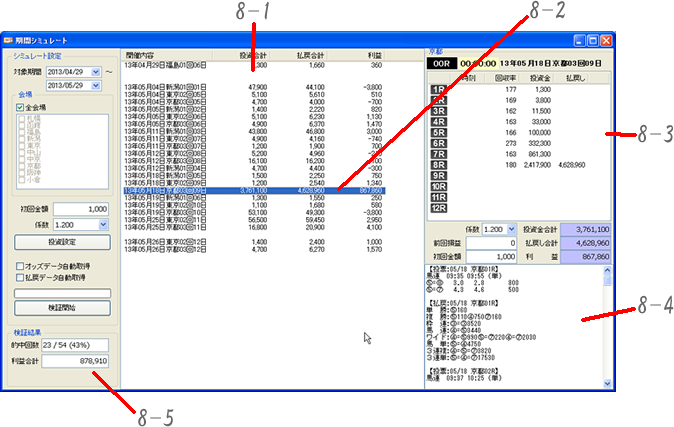
Task: Click the 12R race badge
Action: (x=437, y=208)
